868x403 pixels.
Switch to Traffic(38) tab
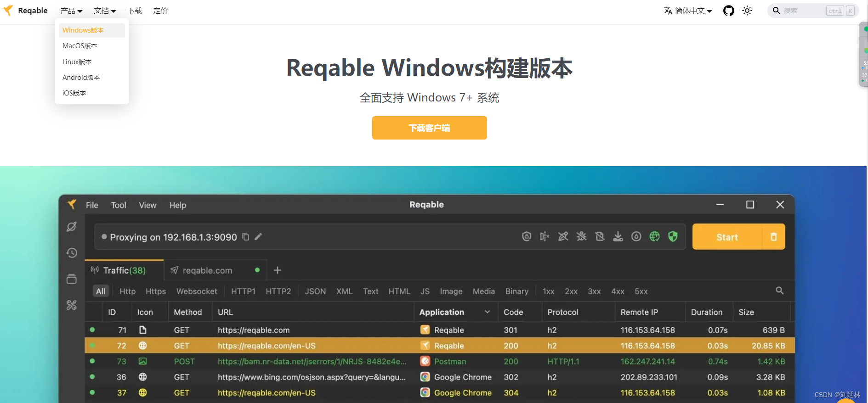click(x=125, y=270)
